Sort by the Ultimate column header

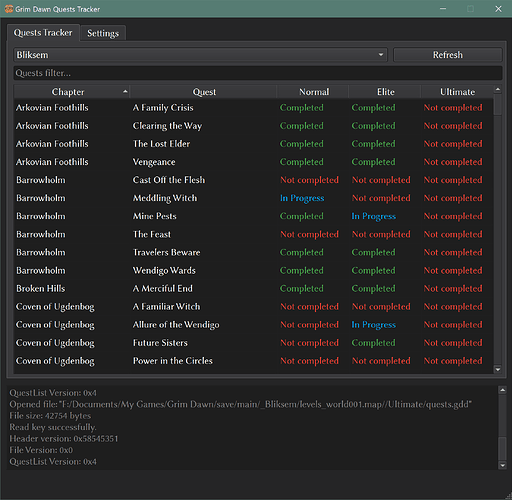[457, 92]
